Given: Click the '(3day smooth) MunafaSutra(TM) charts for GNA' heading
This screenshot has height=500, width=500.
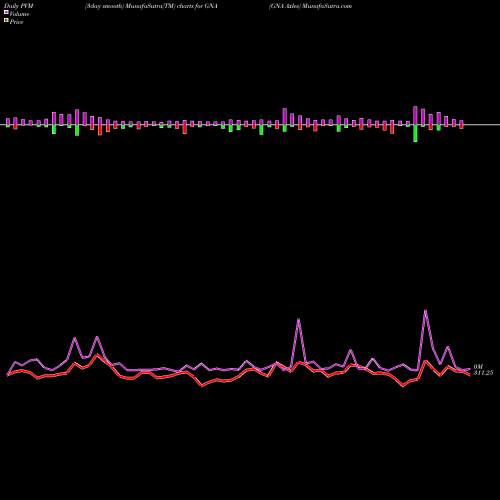Looking at the screenshot, I should pyautogui.click(x=151, y=6).
